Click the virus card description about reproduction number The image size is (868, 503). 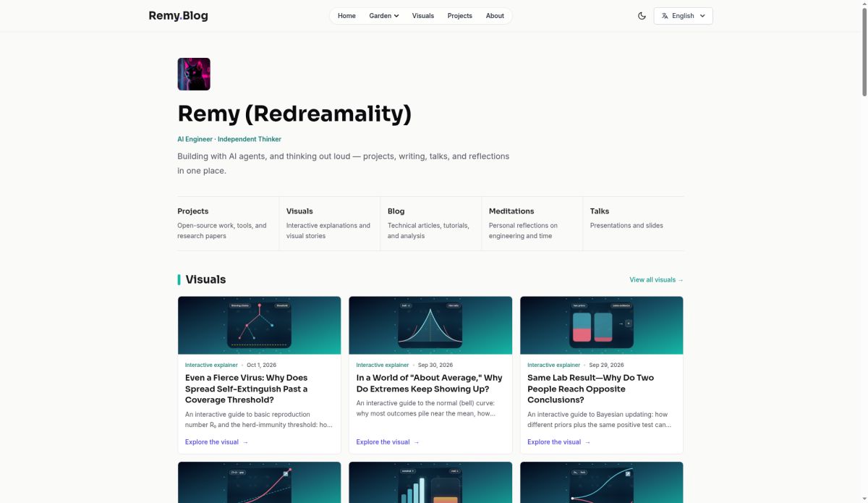click(259, 420)
